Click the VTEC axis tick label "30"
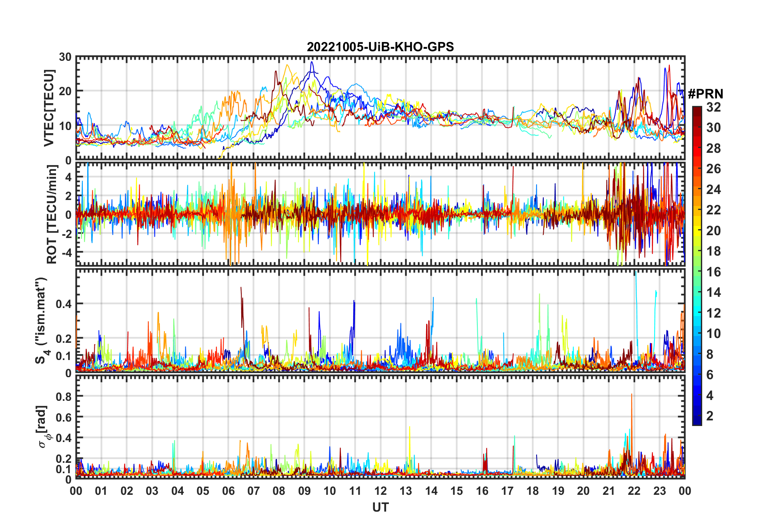Viewport: 761px width, 532px height. (x=65, y=57)
